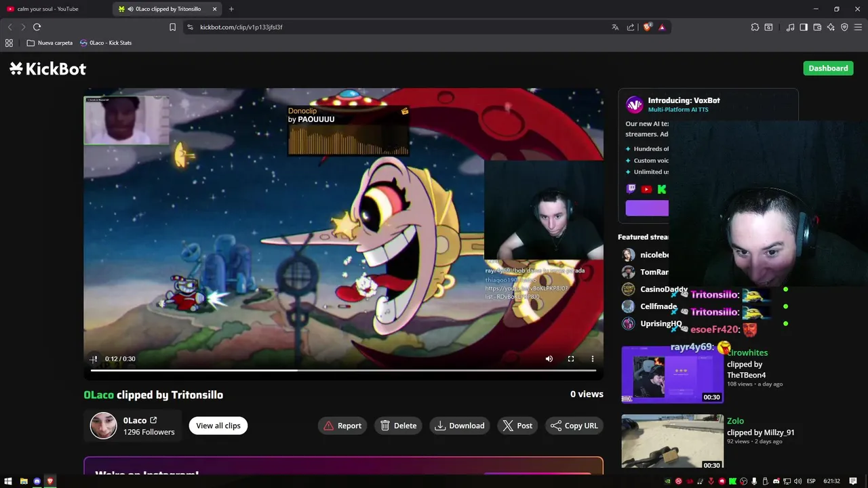Screen dimensions: 868x488
Task: Open the Nueva carpeta bookmark folder
Action: [x=50, y=43]
